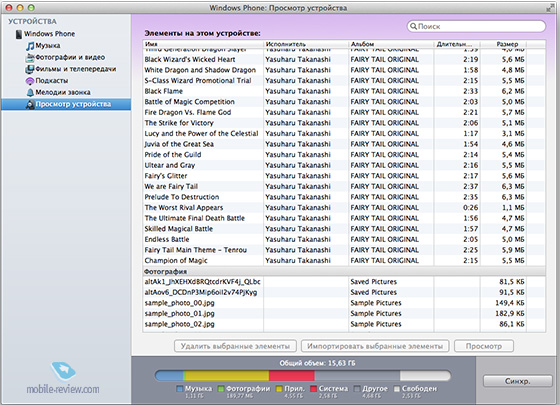Open Подкасты section
This screenshot has width=560, height=405.
tap(52, 81)
